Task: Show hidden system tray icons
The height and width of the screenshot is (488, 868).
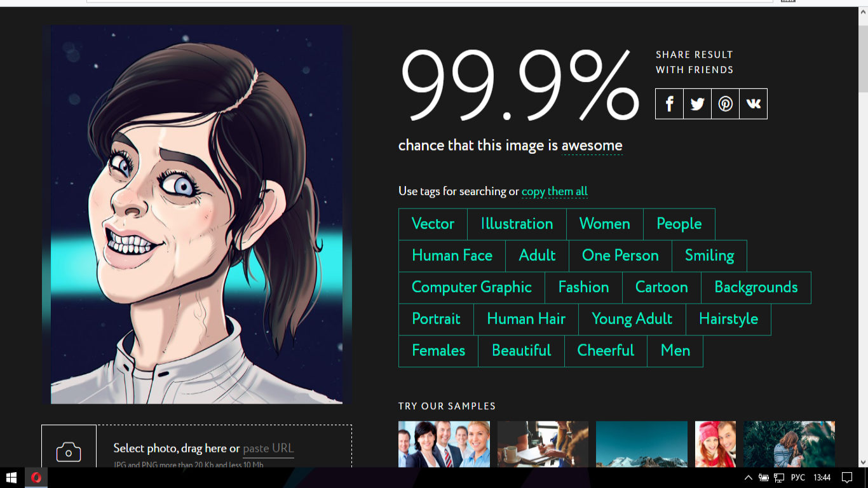Action: [x=748, y=478]
